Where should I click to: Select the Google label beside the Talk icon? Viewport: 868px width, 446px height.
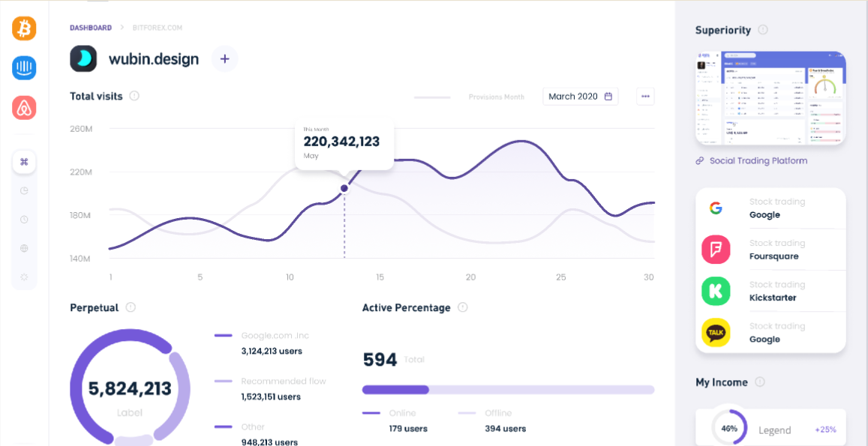point(764,340)
